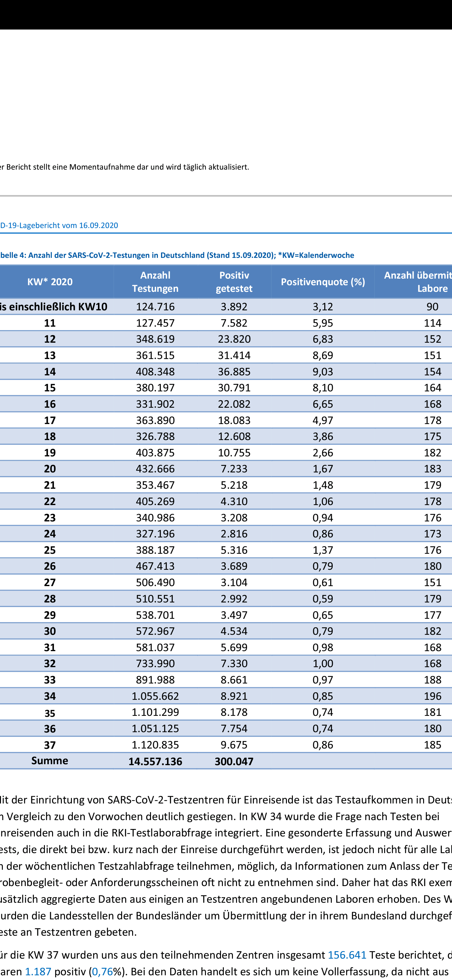The width and height of the screenshot is (452, 980).
Task: Select the Anzahl Testungen column header
Action: pyautogui.click(x=155, y=281)
